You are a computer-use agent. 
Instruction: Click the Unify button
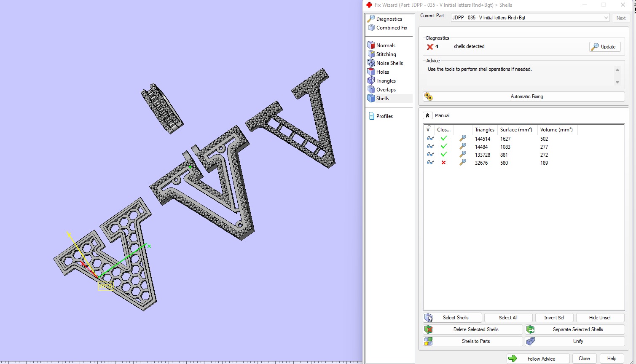click(575, 341)
